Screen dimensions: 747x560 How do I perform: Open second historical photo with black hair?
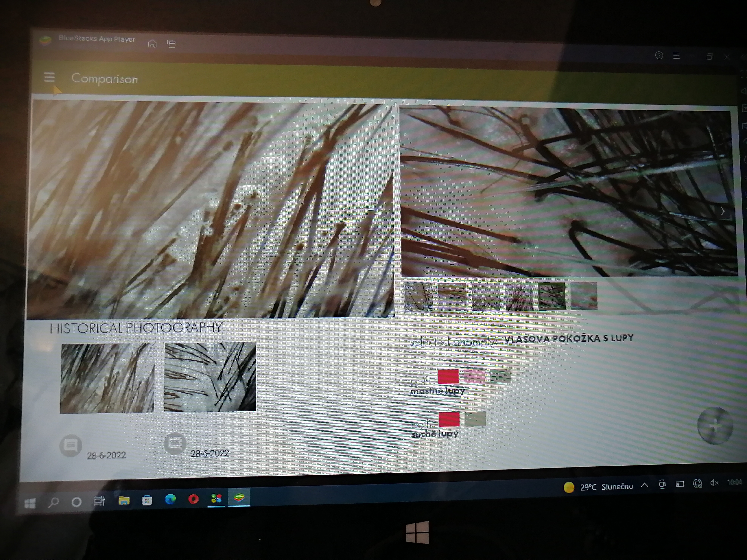[x=210, y=377]
